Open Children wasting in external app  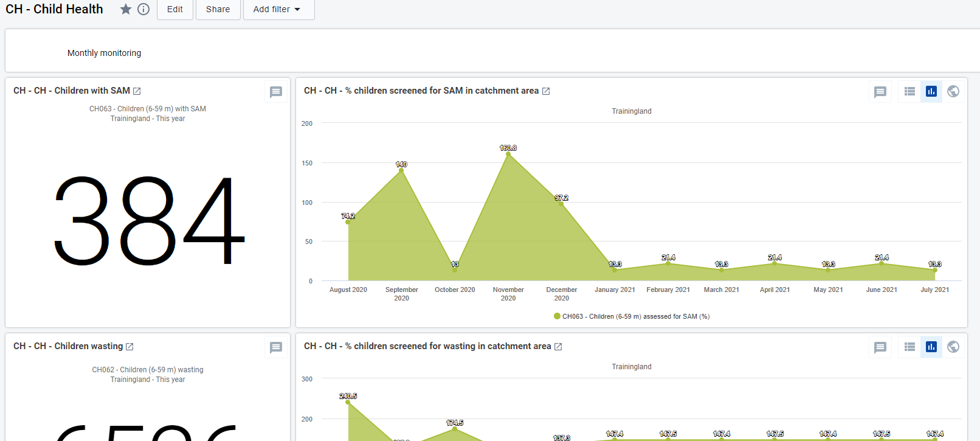point(129,347)
